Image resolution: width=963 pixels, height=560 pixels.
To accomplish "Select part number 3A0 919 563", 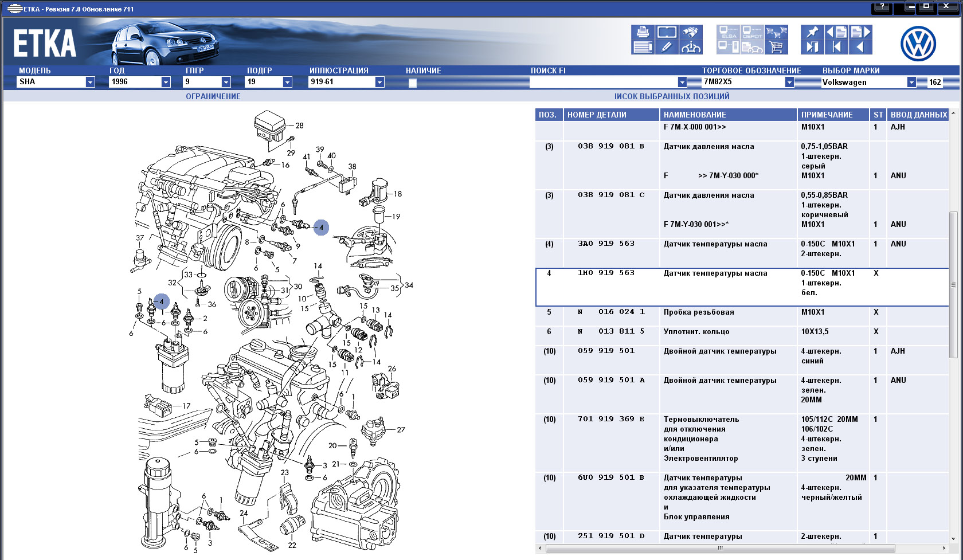I will coord(606,244).
